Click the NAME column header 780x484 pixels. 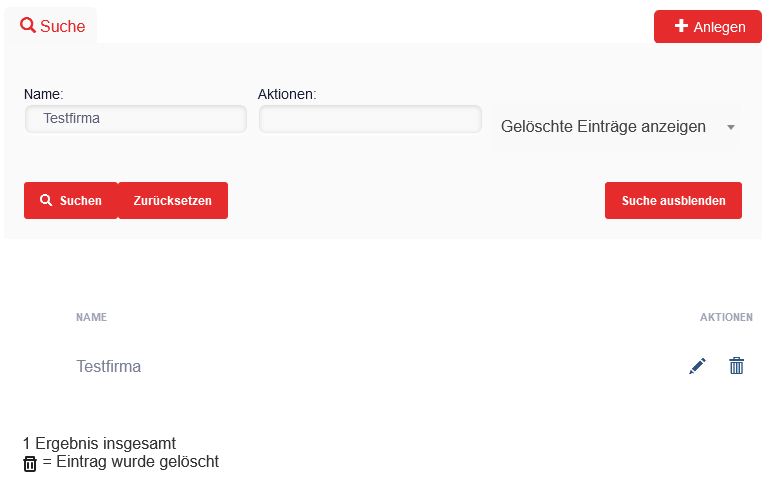point(91,318)
